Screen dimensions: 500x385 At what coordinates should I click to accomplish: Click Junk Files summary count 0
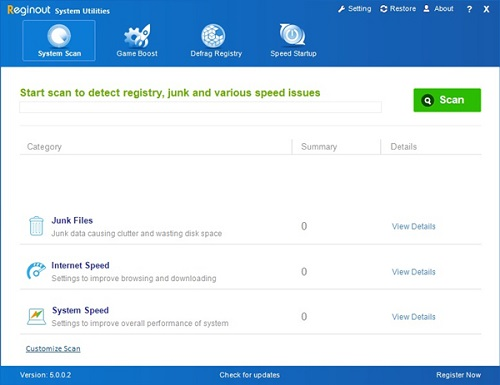pos(304,226)
